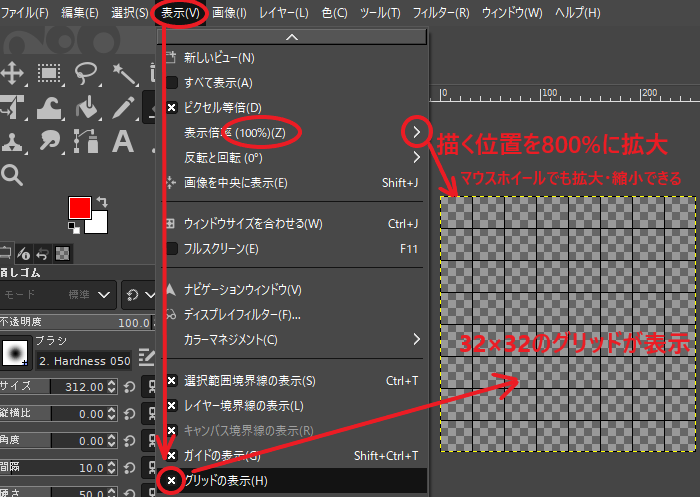Viewport: 700px width, 497px height.
Task: Open the File (ファイル) menu
Action: pos(25,13)
